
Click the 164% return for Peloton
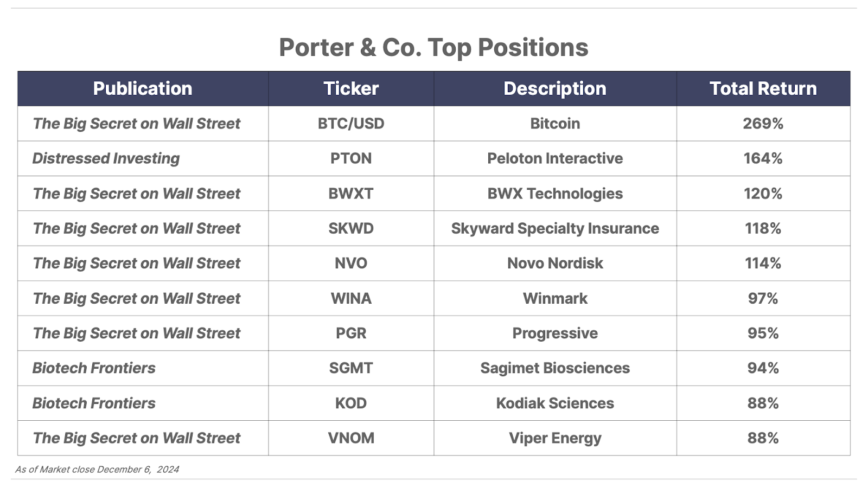click(x=763, y=158)
